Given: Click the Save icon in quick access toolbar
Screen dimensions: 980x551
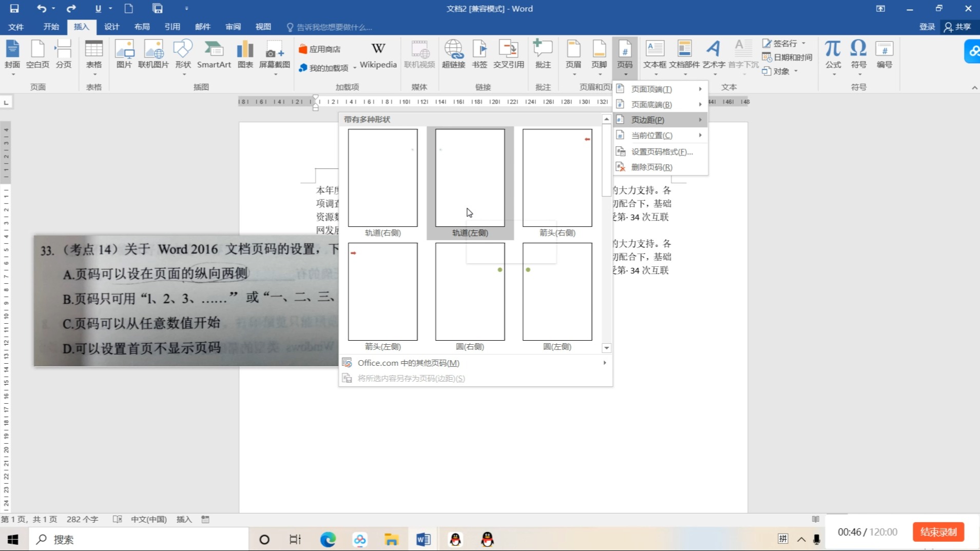Looking at the screenshot, I should click(x=14, y=8).
